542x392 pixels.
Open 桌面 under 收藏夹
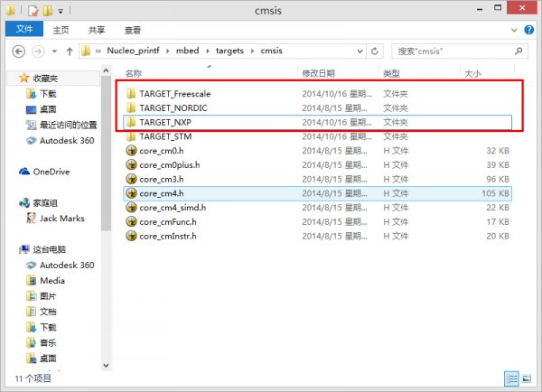pos(48,109)
